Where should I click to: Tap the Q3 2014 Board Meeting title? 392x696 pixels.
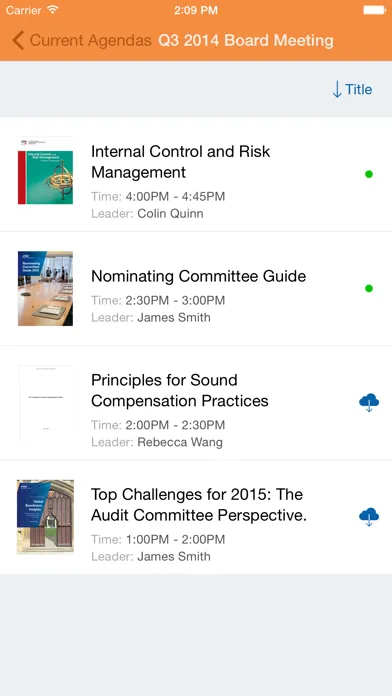[246, 40]
